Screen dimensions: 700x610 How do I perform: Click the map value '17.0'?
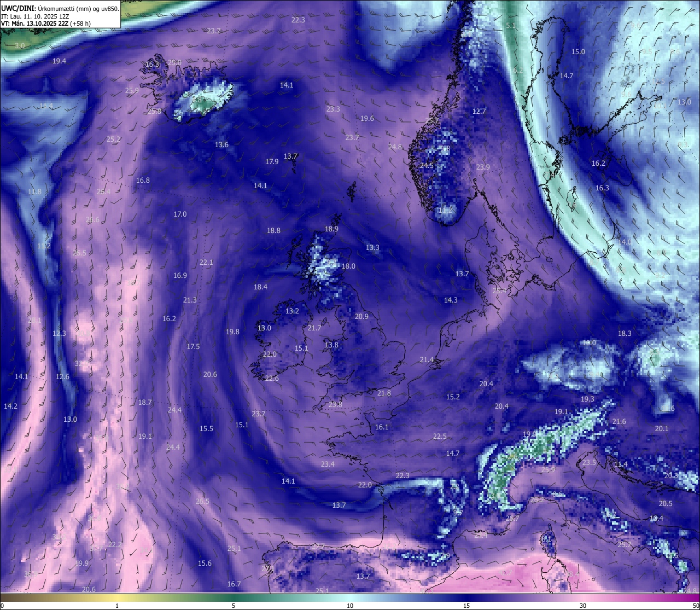[x=180, y=214]
